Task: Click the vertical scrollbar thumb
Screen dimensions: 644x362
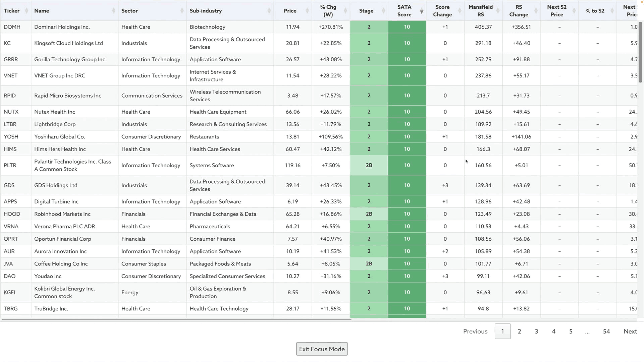Action: click(x=640, y=52)
